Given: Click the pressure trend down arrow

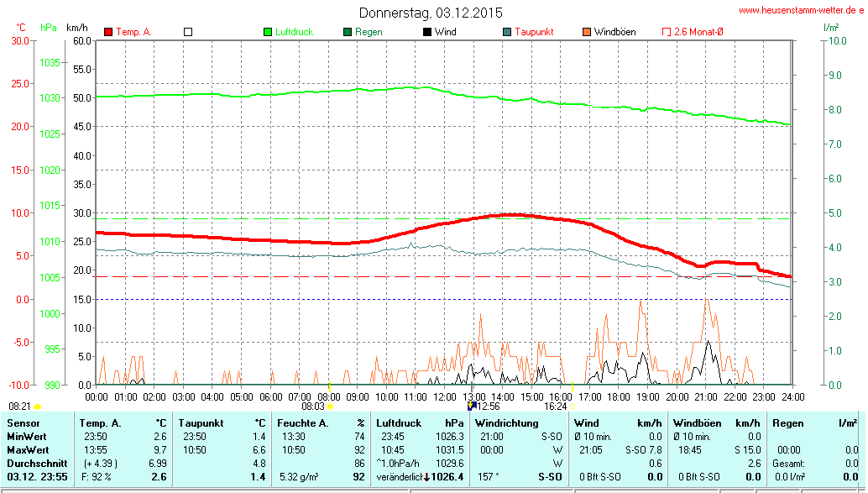Looking at the screenshot, I should coord(426,477).
